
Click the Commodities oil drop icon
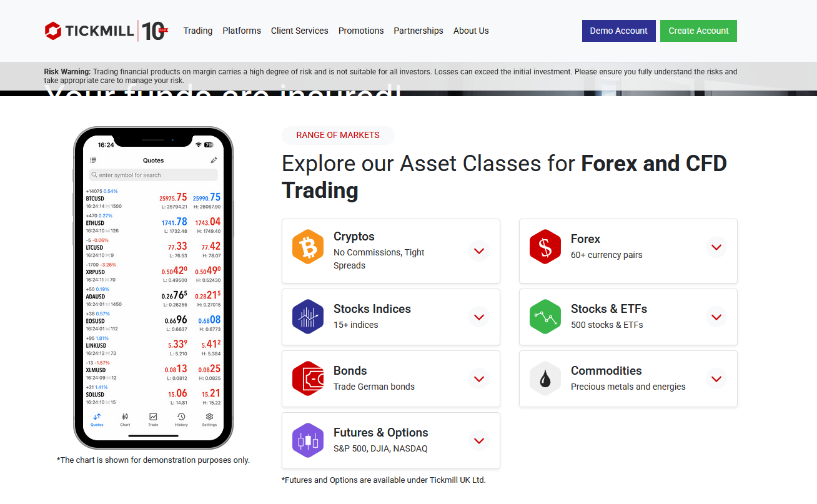point(545,378)
